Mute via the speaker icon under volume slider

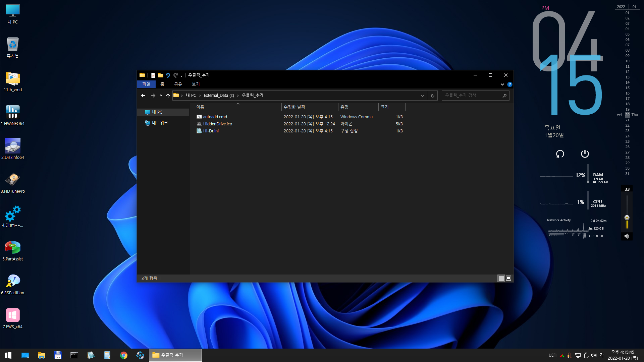coord(627,236)
